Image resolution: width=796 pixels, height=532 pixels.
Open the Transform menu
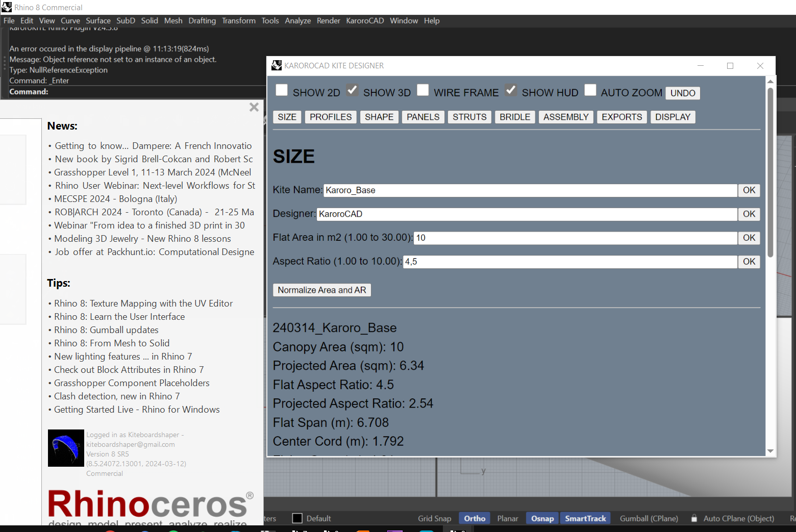(x=239, y=20)
